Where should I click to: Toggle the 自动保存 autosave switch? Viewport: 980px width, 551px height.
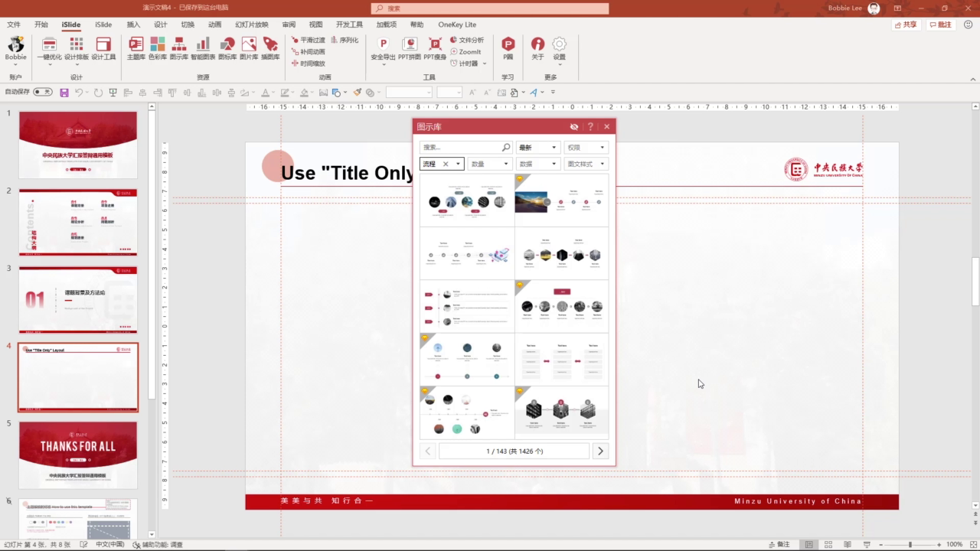coord(43,92)
